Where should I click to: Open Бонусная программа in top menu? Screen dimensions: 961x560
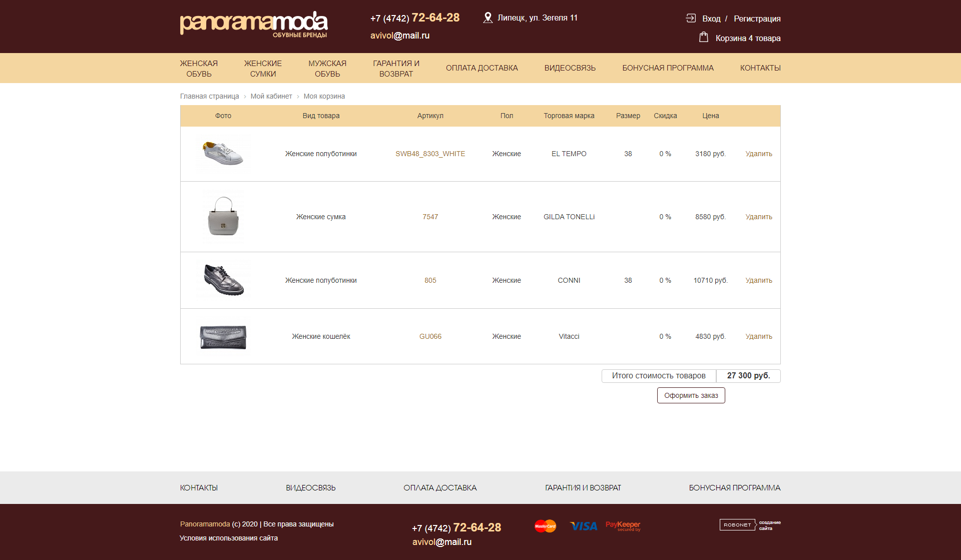click(x=668, y=68)
